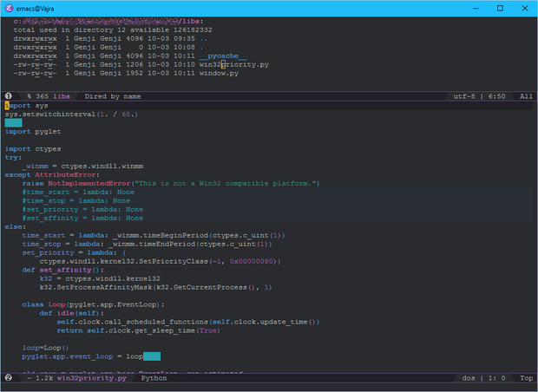Click window number 2 indicator in the Python modeline
This screenshot has height=392, width=538.
coord(9,378)
